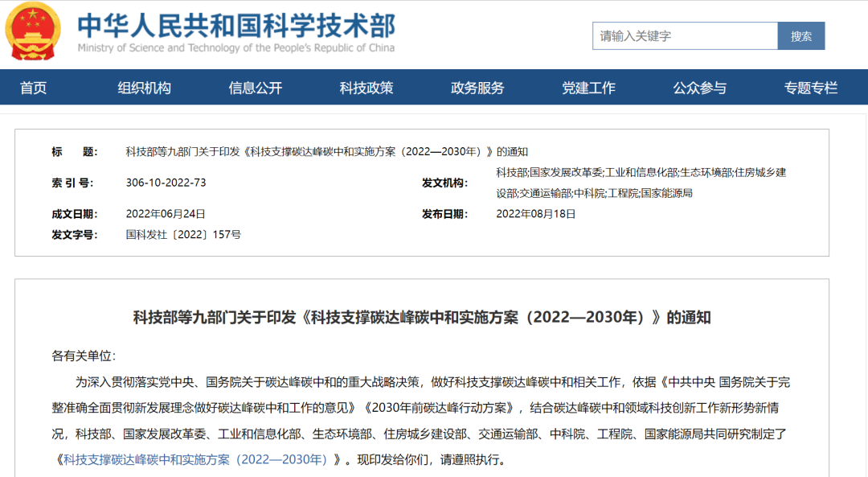
Task: Click the 发布日期 field label
Action: [444, 214]
